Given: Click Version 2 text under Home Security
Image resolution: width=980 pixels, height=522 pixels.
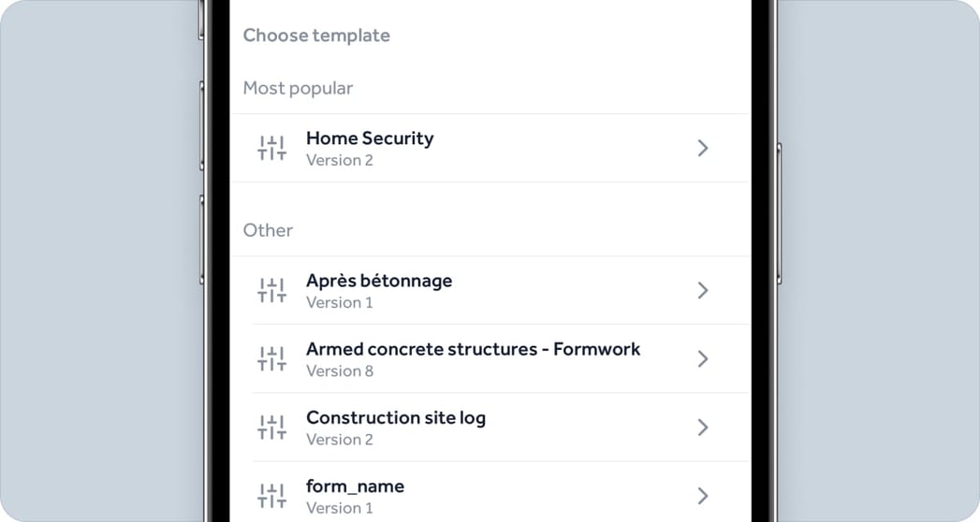Looking at the screenshot, I should pyautogui.click(x=340, y=160).
